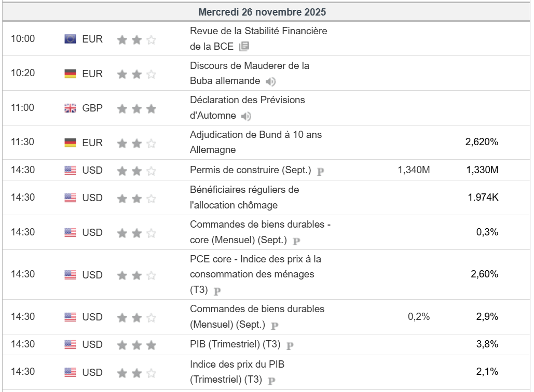Viewport: 534px width, 392px height.
Task: Click speaker icon beside Déclaration des Prévisions d'Automne
Action: click(247, 116)
